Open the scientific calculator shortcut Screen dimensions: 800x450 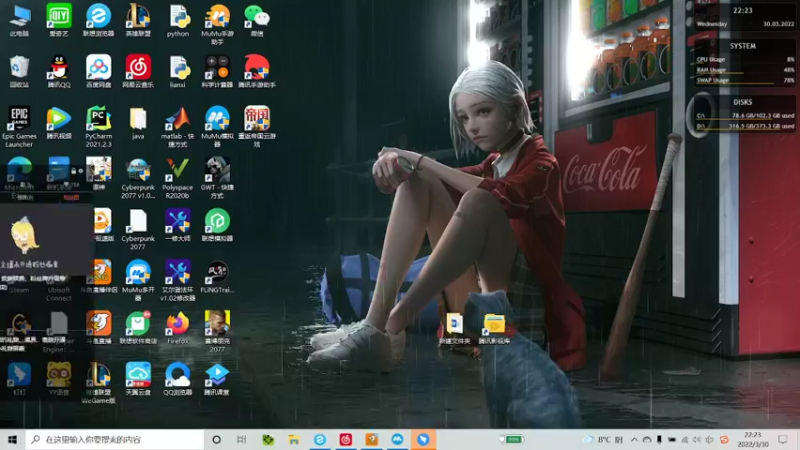pos(217,71)
